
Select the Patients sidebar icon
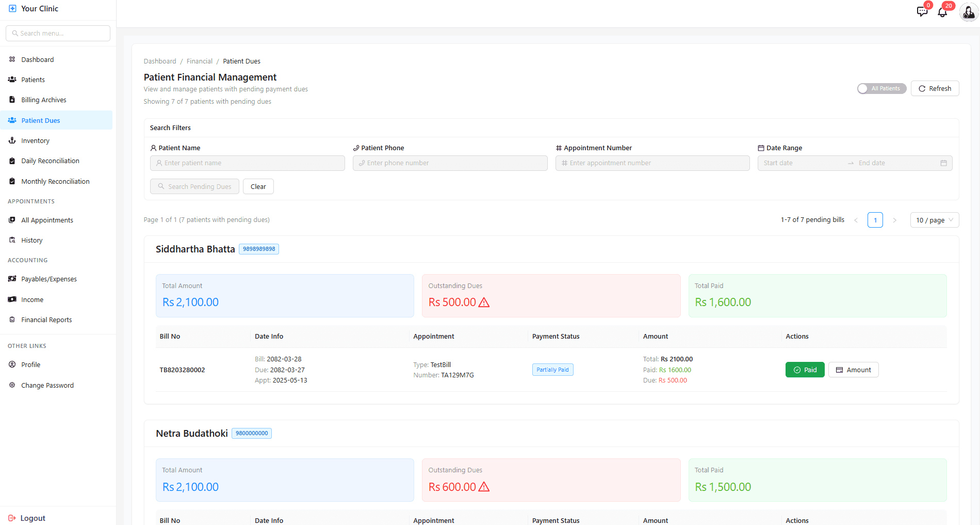(x=12, y=79)
